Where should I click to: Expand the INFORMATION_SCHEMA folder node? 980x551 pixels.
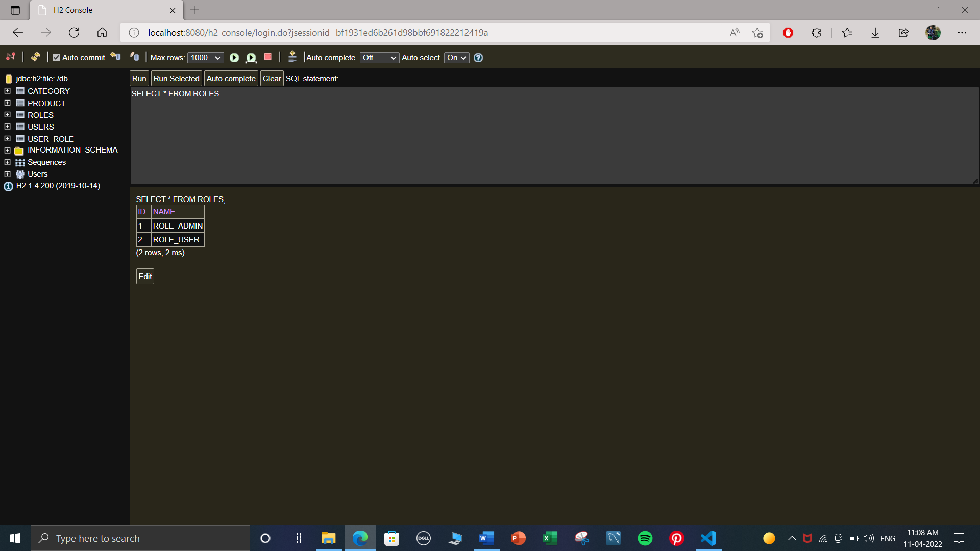coord(7,151)
